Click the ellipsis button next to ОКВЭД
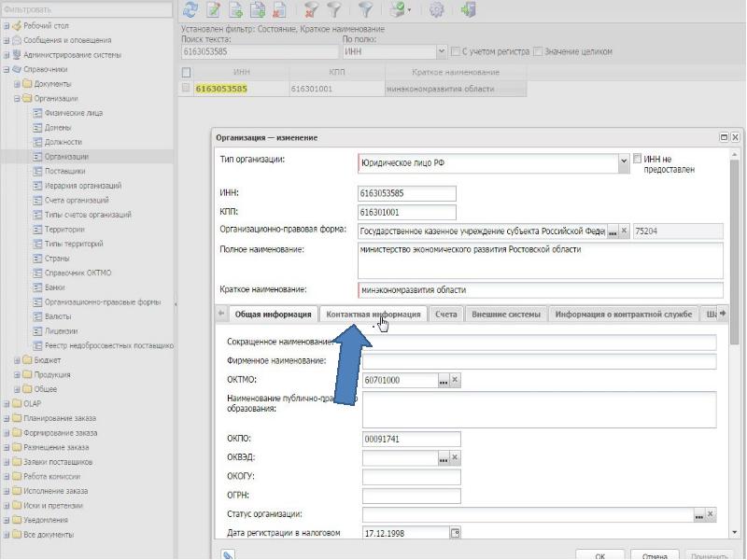The height and width of the screenshot is (560, 747). [x=443, y=457]
